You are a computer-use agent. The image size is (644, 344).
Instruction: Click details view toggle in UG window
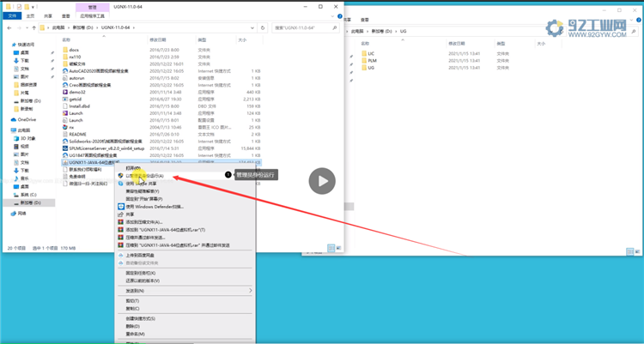[x=630, y=251]
